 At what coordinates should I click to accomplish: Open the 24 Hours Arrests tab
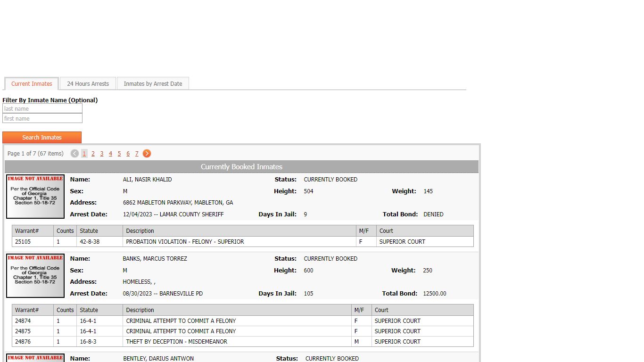[88, 84]
